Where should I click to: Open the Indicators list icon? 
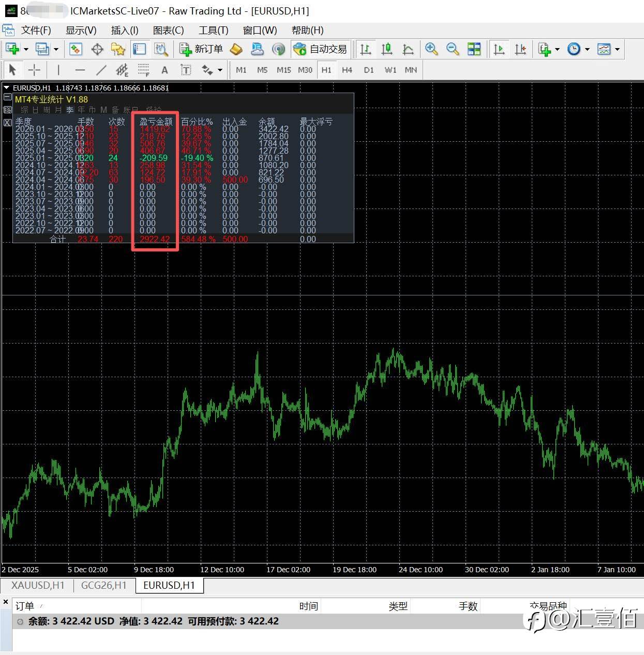pos(544,49)
